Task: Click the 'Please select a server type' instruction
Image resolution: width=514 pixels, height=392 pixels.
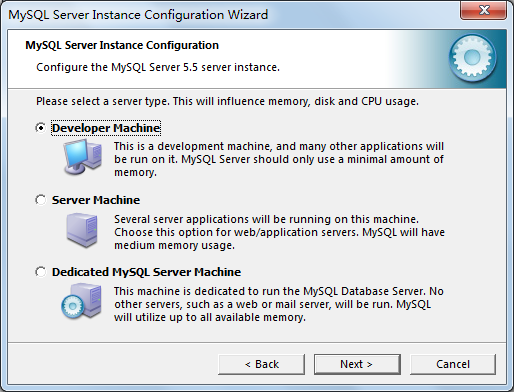Action: click(227, 101)
